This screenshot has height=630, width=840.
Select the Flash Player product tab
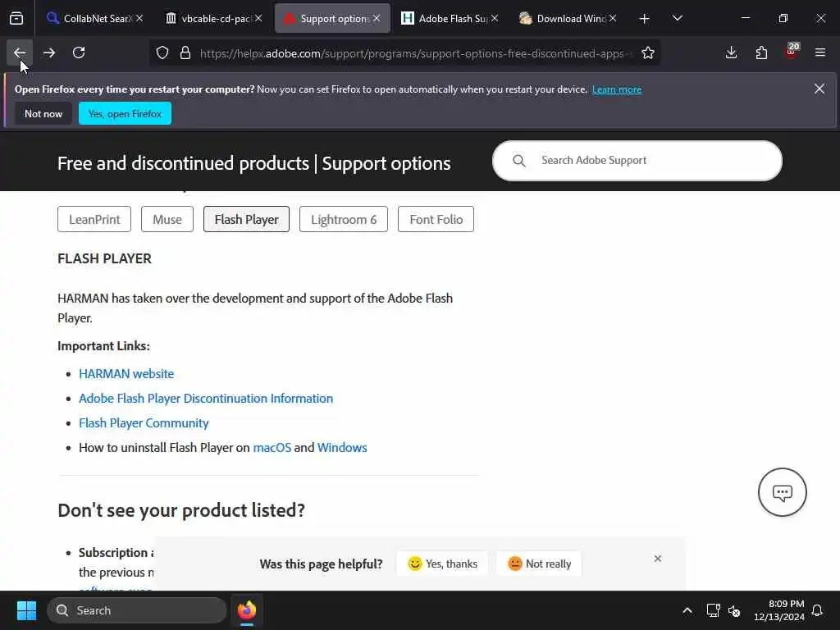[246, 219]
